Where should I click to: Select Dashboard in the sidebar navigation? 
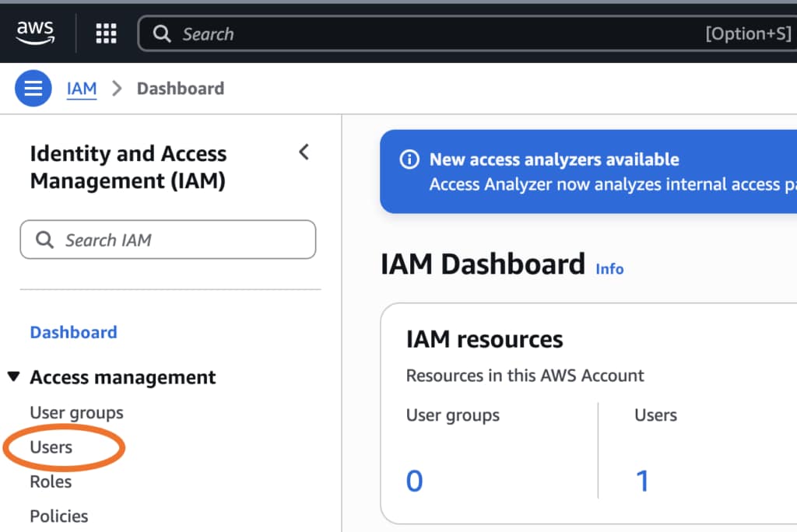tap(73, 332)
